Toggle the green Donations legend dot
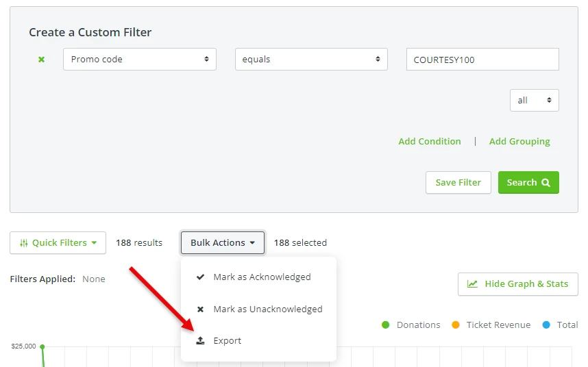The height and width of the screenshot is (367, 588). click(386, 325)
